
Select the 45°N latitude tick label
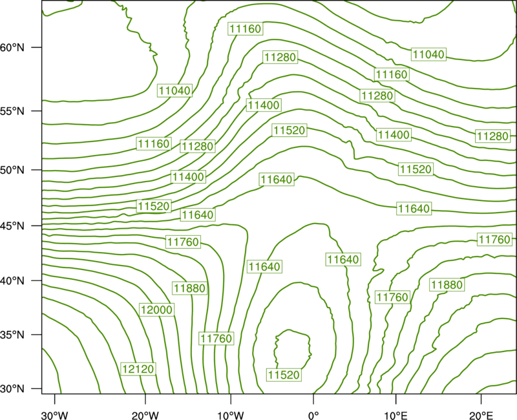tap(12, 226)
